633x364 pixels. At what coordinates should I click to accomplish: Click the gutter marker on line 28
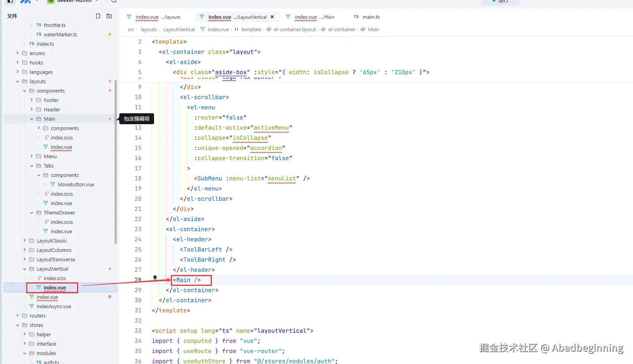tap(155, 278)
